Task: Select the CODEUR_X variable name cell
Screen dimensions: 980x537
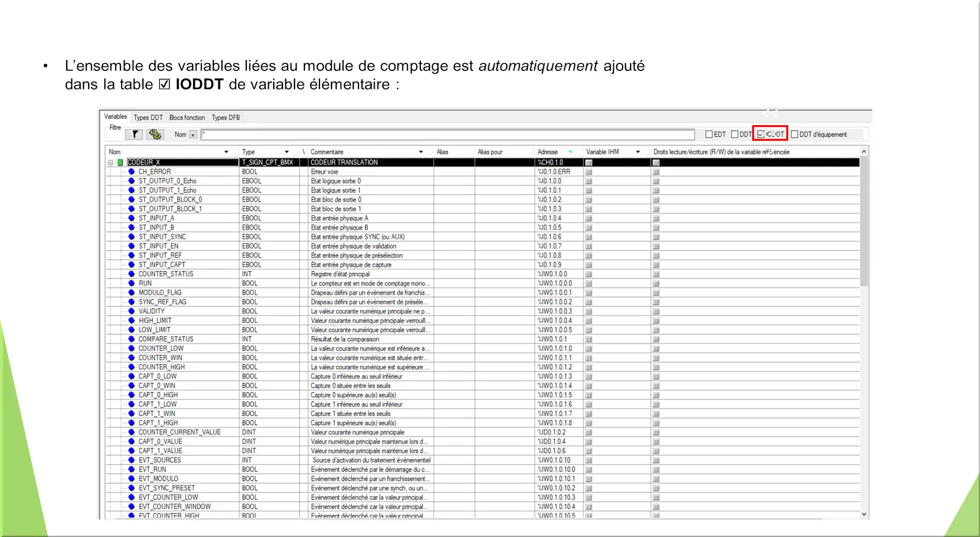Action: click(x=182, y=163)
